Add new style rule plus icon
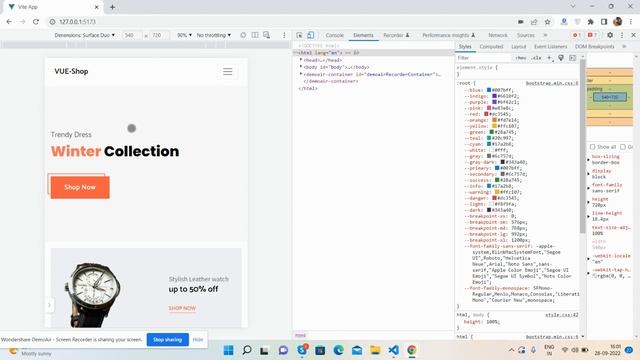This screenshot has height=360, width=640. pyautogui.click(x=549, y=58)
